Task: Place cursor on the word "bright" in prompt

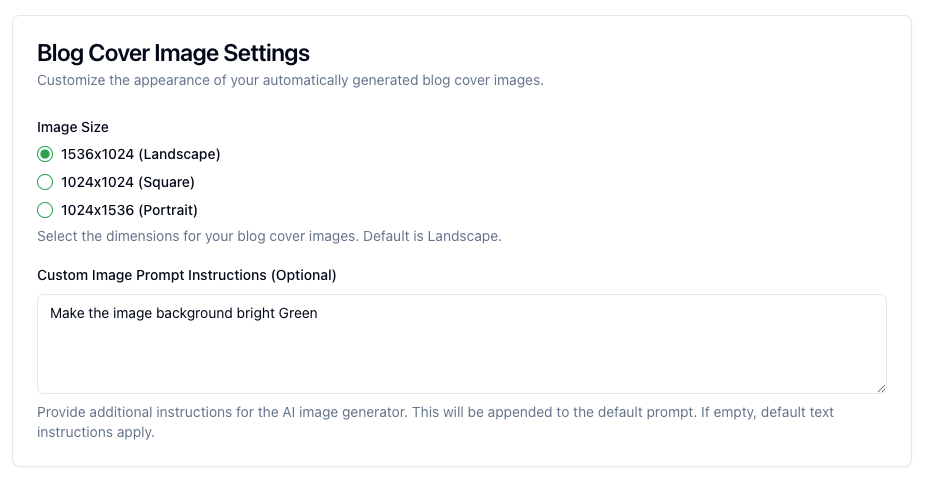Action: pos(254,313)
